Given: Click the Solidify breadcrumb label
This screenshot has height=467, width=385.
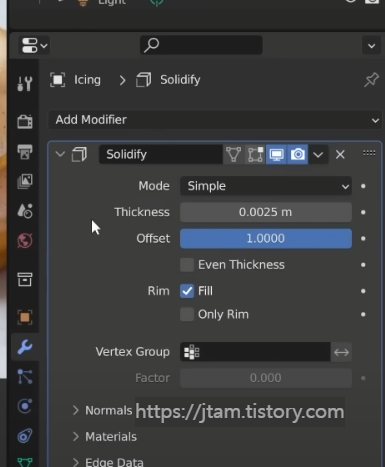Looking at the screenshot, I should (x=180, y=80).
